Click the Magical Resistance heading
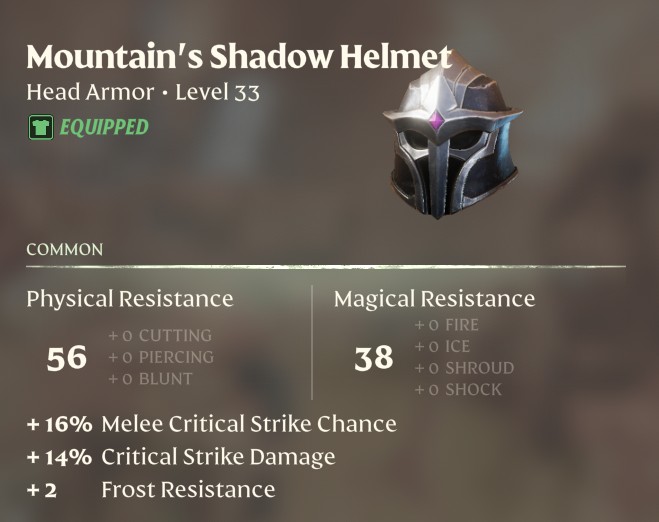Viewport: 659px width, 522px height. click(435, 299)
